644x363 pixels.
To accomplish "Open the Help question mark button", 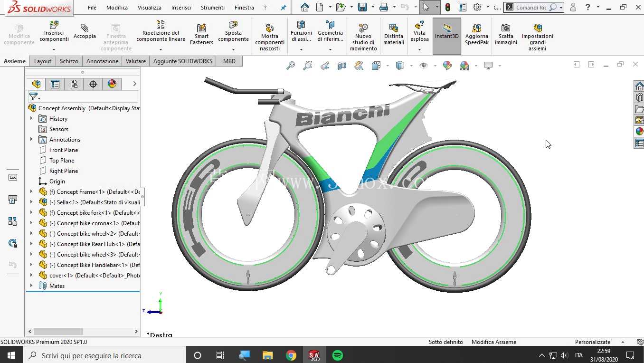I will pyautogui.click(x=588, y=8).
